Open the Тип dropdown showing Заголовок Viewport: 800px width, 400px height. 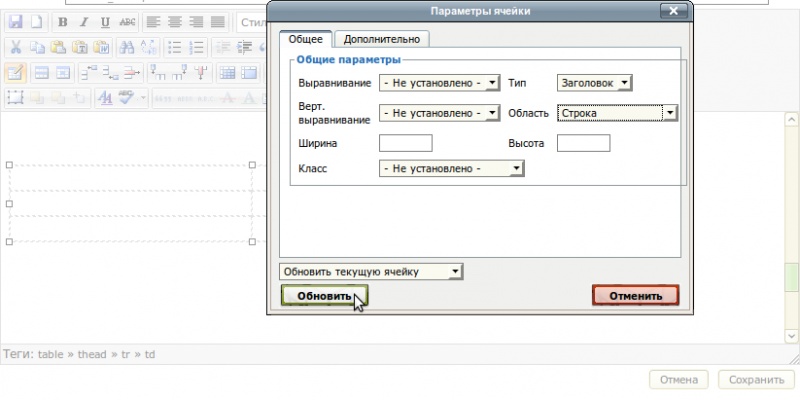point(594,83)
